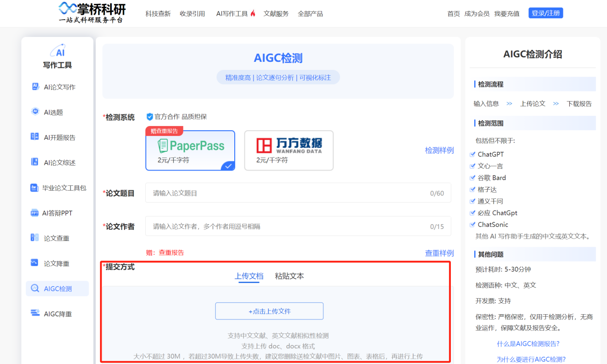Click the 掌桥科研 logo

click(92, 12)
